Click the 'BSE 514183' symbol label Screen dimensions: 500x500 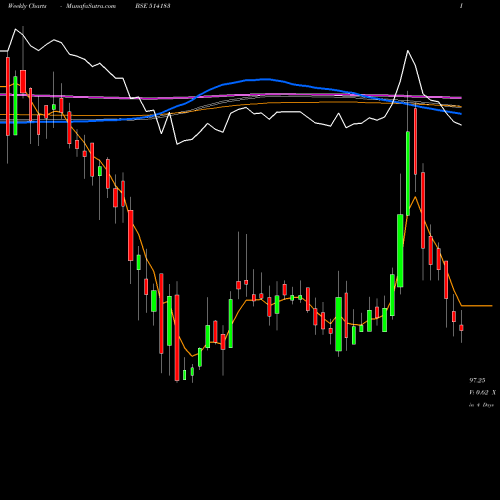pyautogui.click(x=153, y=6)
